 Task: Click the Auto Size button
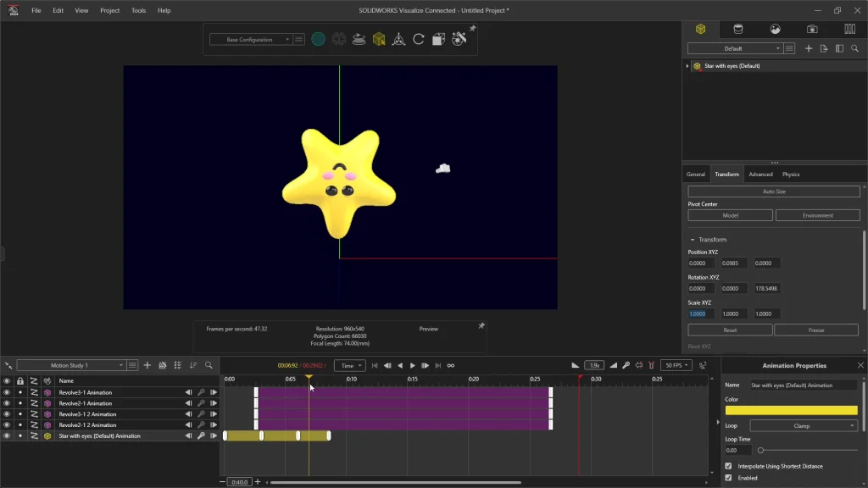coord(773,191)
